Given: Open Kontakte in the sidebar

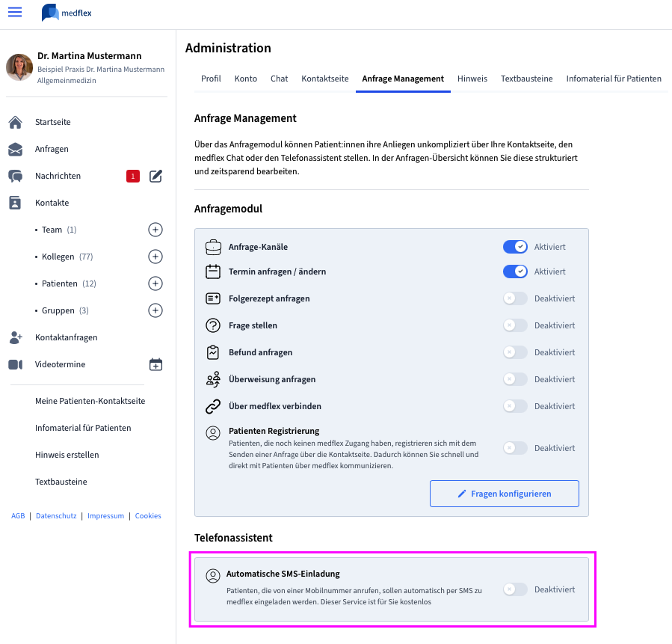Looking at the screenshot, I should (52, 203).
